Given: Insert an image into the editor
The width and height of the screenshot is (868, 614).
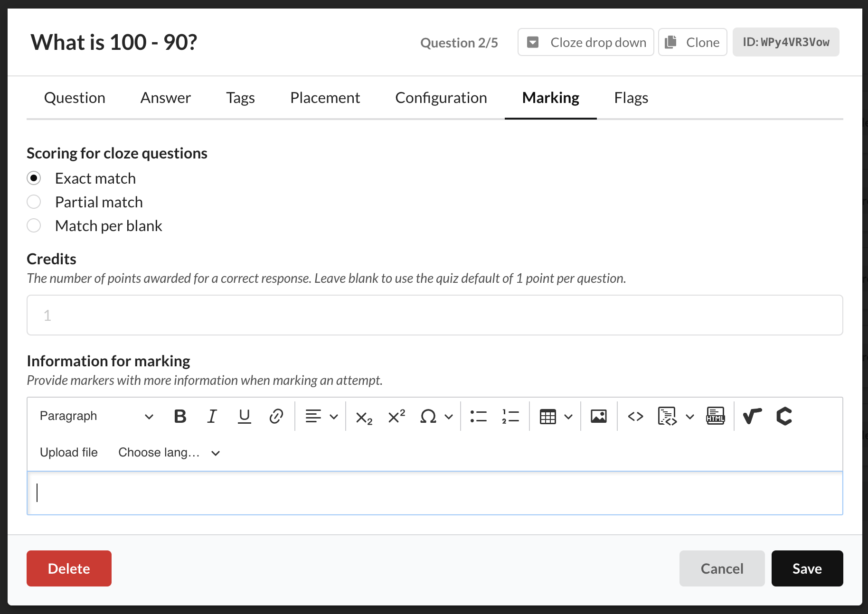Looking at the screenshot, I should coord(598,417).
